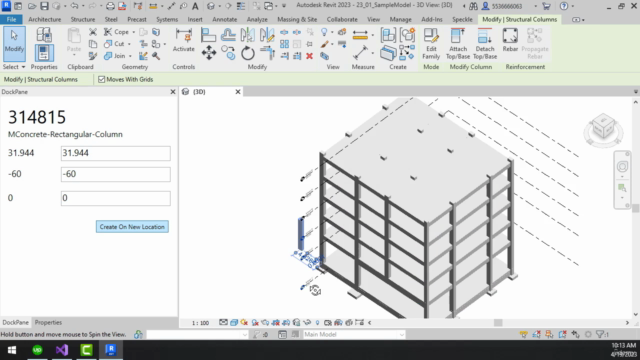Toggle Visual Style icon in view control bar
This screenshot has width=640, height=360.
pyautogui.click(x=234, y=322)
